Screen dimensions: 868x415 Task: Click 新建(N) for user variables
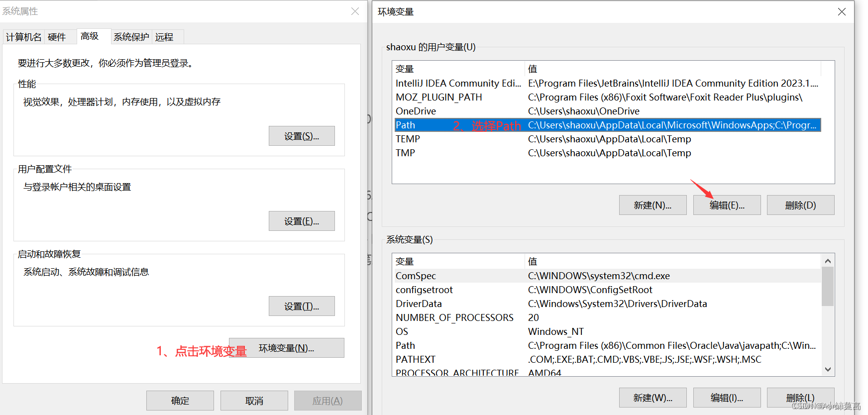[652, 205]
